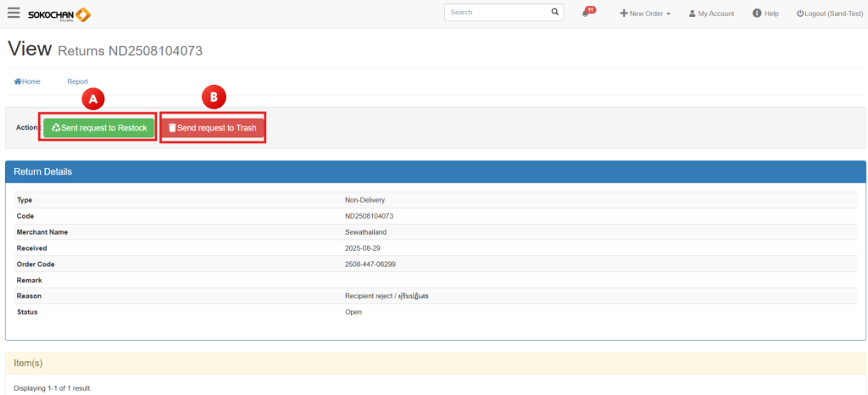Log out of Sand-Test account
The image size is (868, 395).
829,14
